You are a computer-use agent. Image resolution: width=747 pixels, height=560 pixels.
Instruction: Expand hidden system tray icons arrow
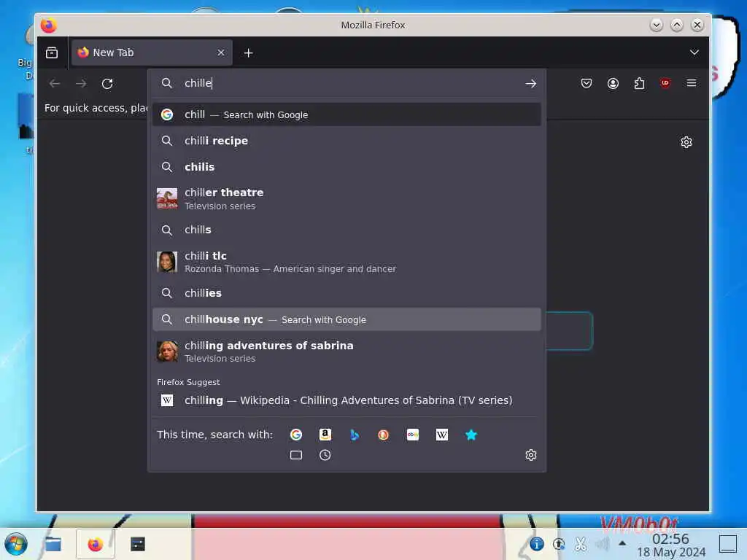tap(622, 543)
